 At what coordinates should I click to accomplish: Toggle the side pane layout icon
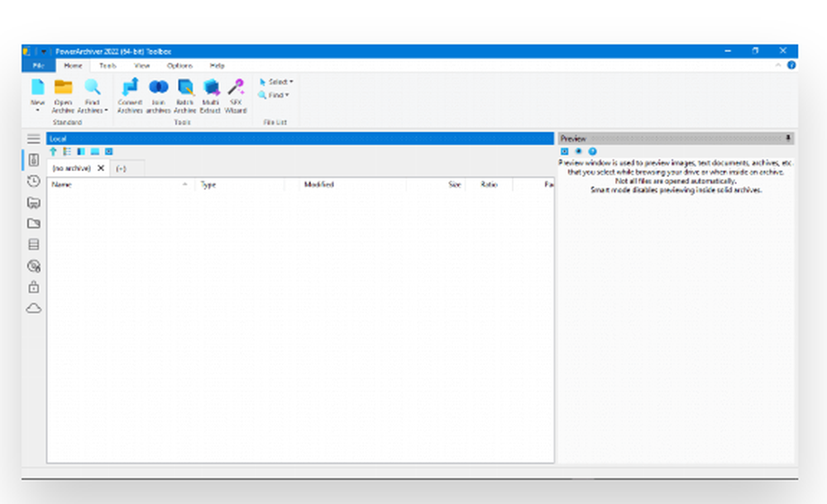(x=81, y=152)
